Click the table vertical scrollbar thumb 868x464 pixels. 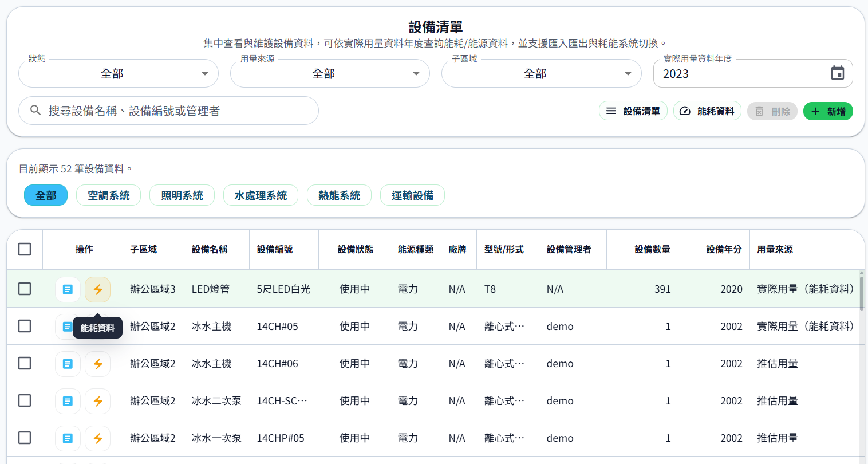coord(861,293)
